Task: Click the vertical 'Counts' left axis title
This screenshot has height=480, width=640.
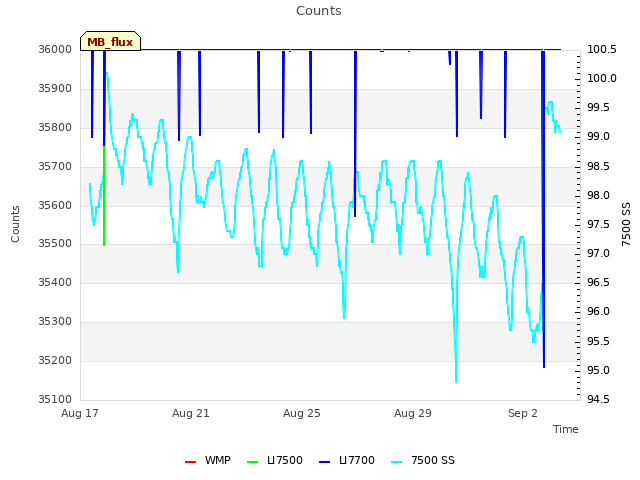Action: 15,224
